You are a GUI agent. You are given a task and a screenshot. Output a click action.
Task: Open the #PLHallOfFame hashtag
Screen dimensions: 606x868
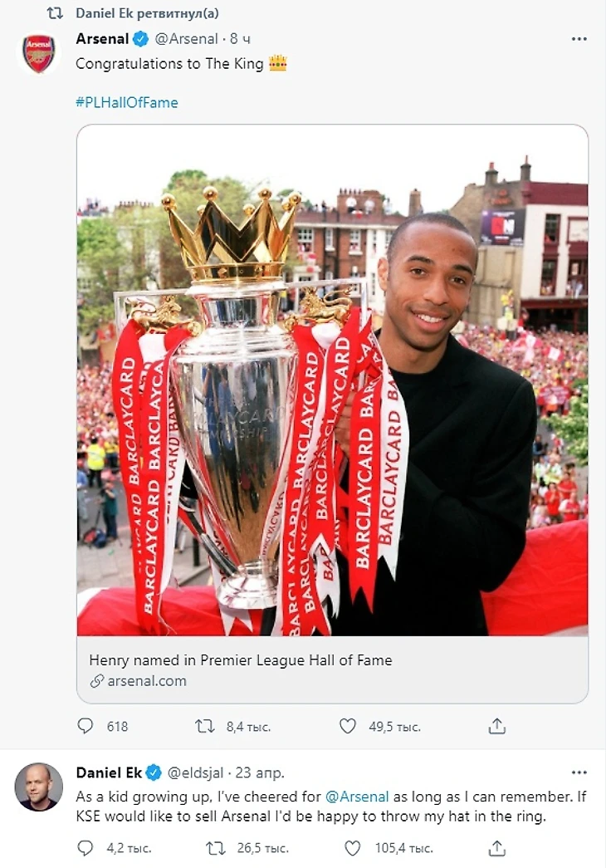127,102
